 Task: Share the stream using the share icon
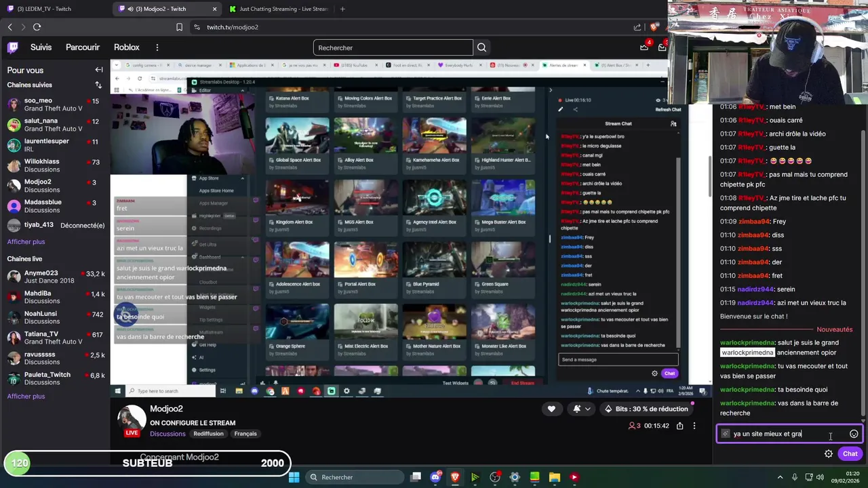pyautogui.click(x=679, y=426)
